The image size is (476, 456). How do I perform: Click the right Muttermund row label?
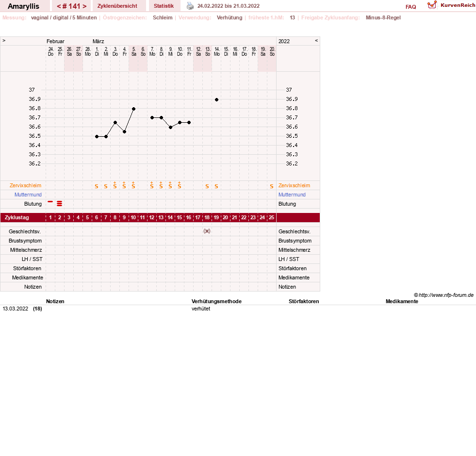(292, 195)
